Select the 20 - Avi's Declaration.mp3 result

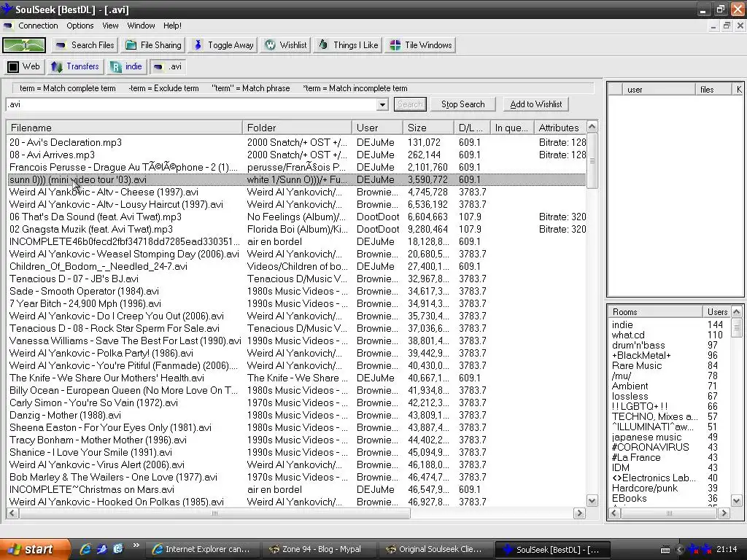pyautogui.click(x=296, y=142)
